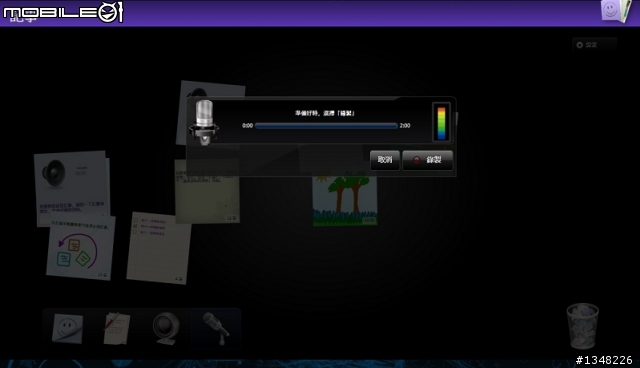Open the 設定 settings button

coord(594,45)
